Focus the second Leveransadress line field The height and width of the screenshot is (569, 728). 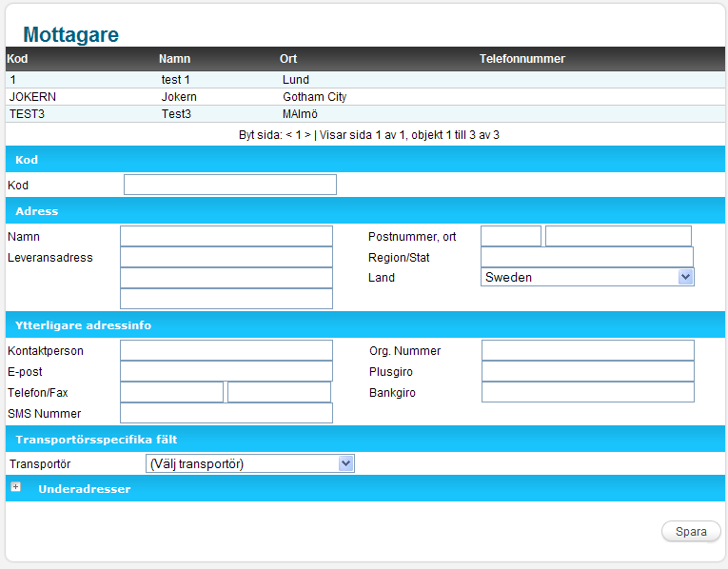226,278
